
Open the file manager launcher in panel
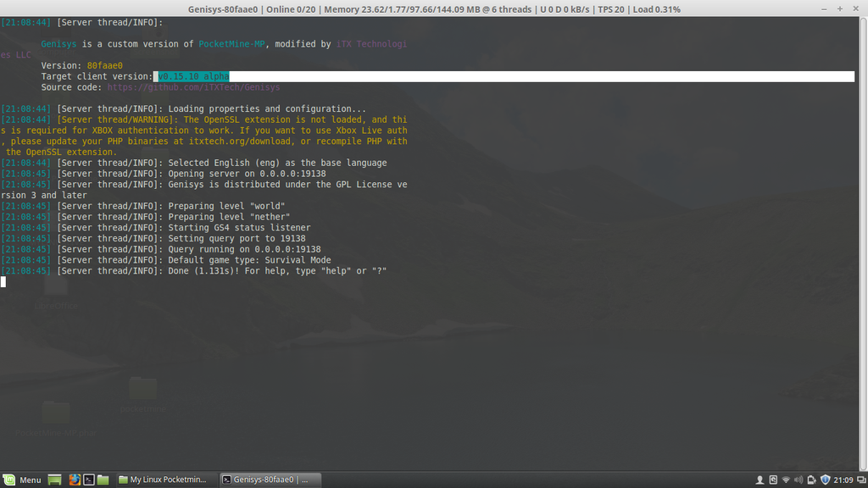tap(103, 480)
